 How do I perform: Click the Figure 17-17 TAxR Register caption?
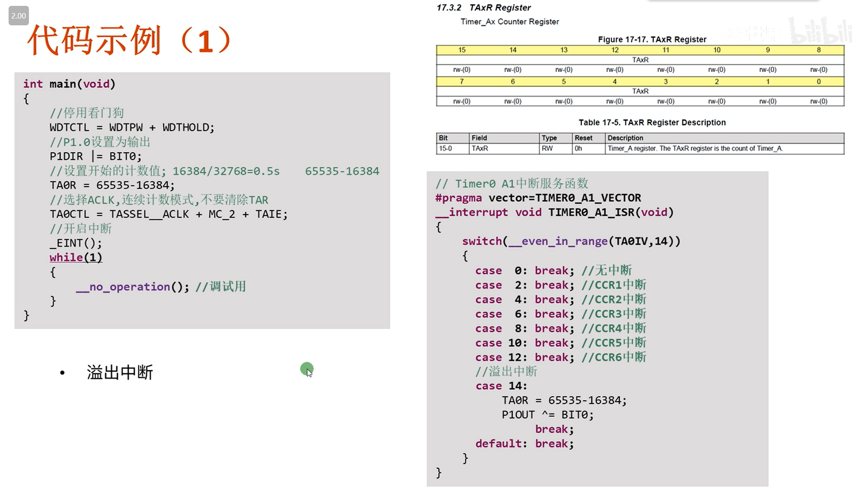(652, 39)
